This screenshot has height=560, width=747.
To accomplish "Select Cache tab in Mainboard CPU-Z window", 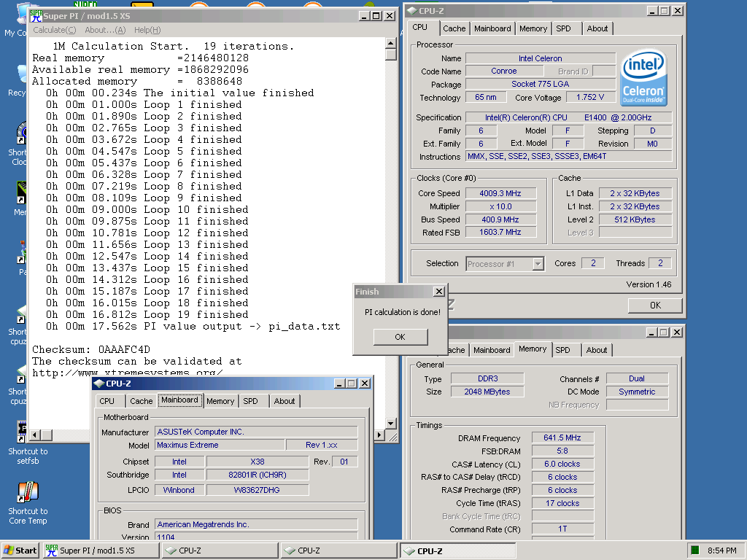I will point(142,401).
